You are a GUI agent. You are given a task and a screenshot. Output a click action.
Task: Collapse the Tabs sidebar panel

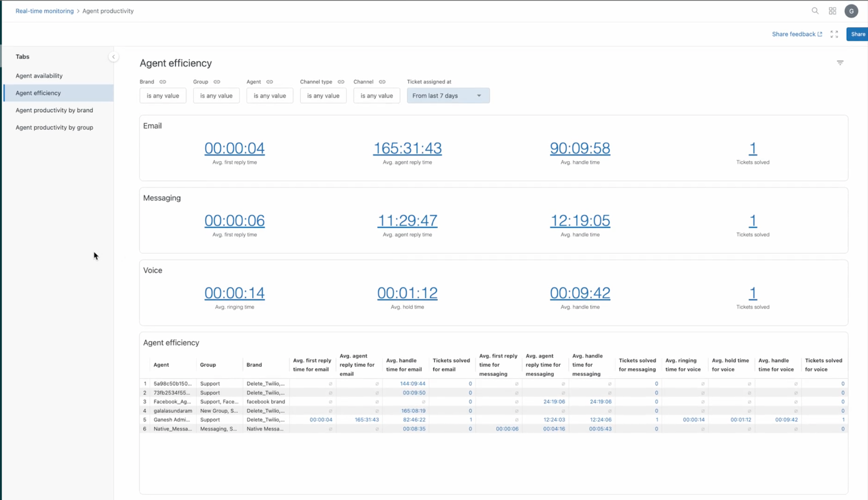(113, 57)
